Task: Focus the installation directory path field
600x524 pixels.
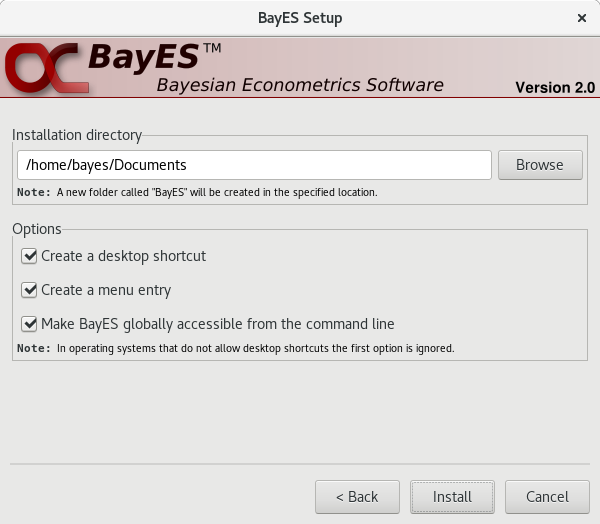Action: pyautogui.click(x=254, y=165)
